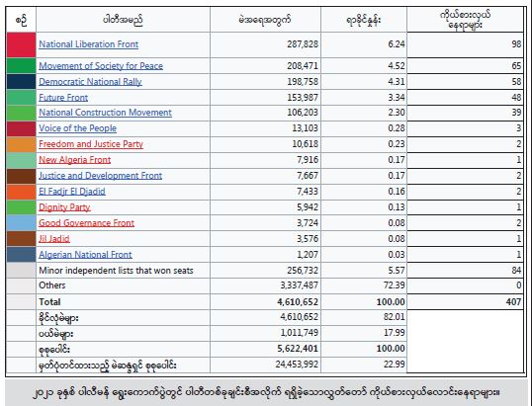Click the seats value 65
The height and width of the screenshot is (406, 532).
click(516, 66)
